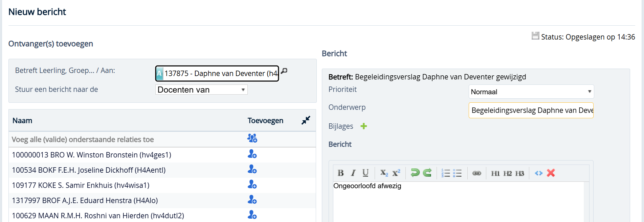Add attachment with green plus
644x222 pixels.
coord(364,126)
